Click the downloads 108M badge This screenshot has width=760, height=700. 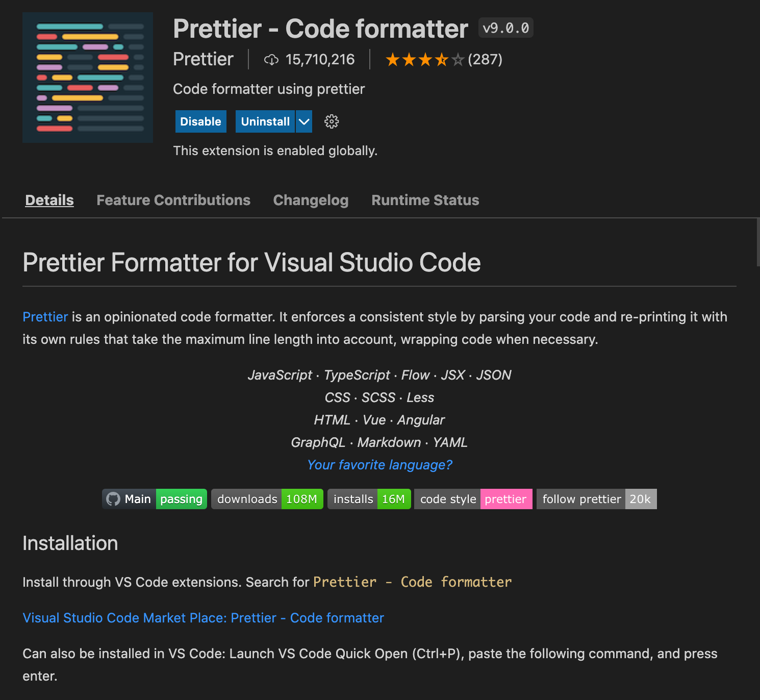pyautogui.click(x=267, y=499)
